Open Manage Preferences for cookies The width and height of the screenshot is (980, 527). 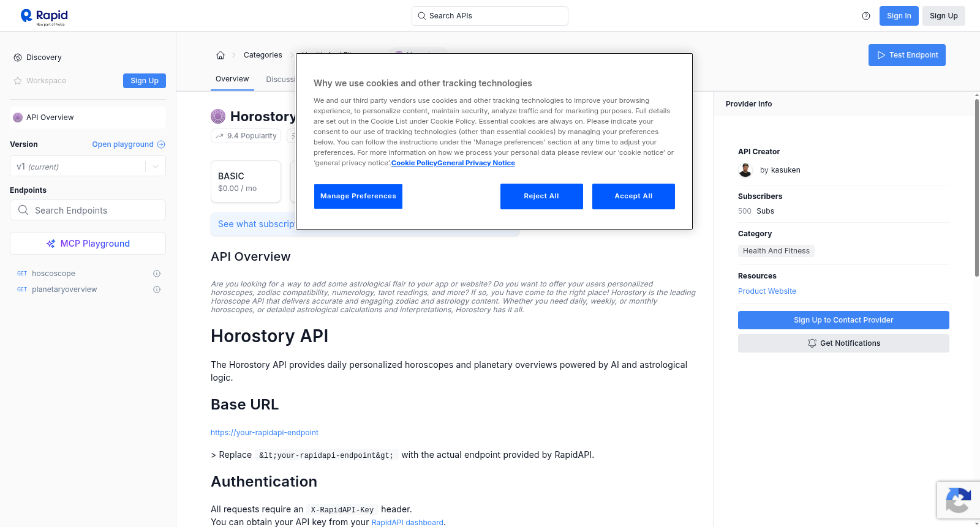358,196
